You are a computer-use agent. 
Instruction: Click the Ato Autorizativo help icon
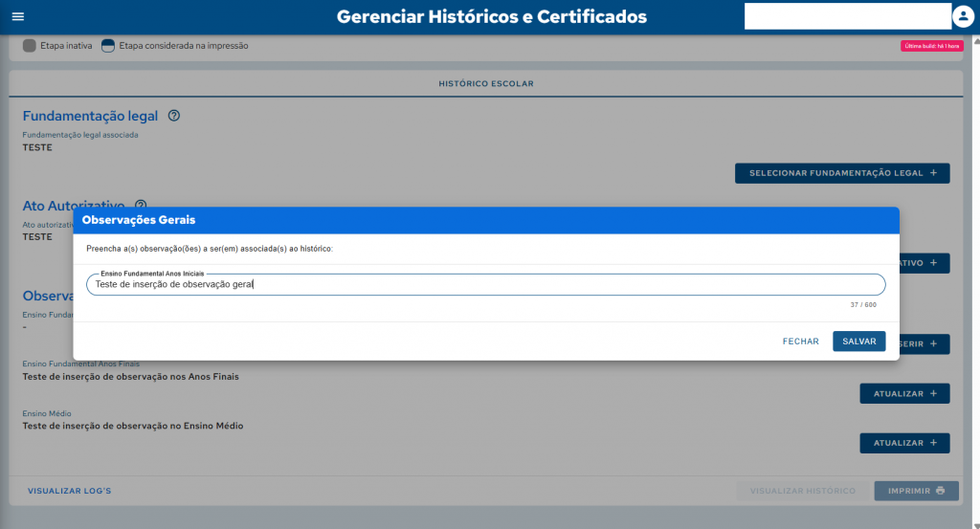click(x=141, y=205)
